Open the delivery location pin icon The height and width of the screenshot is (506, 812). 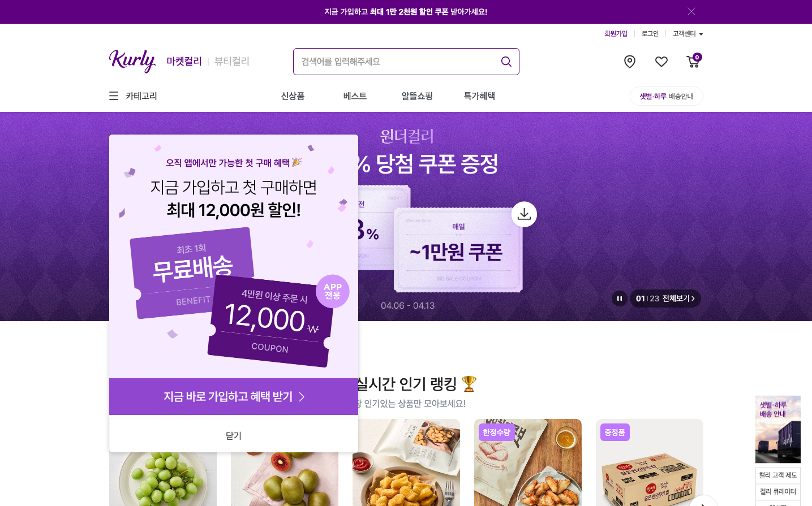click(x=630, y=62)
